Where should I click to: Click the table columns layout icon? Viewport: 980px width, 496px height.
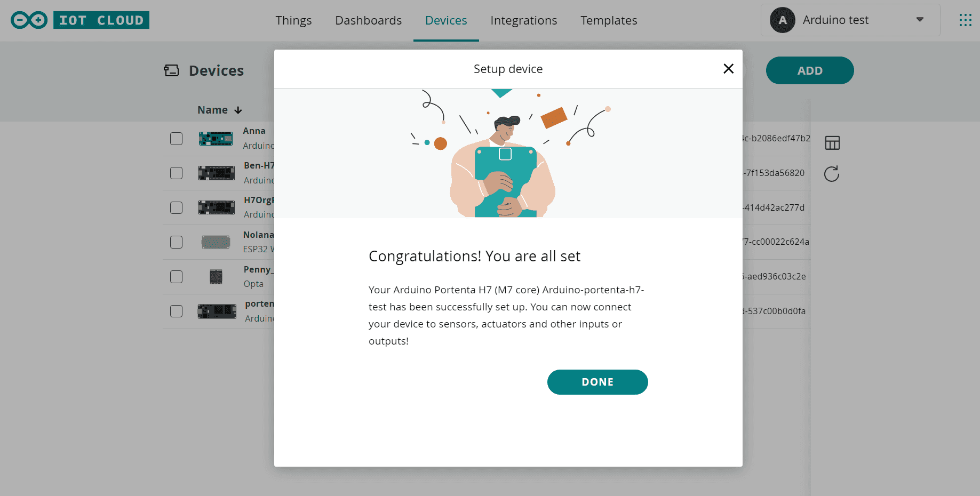click(832, 143)
